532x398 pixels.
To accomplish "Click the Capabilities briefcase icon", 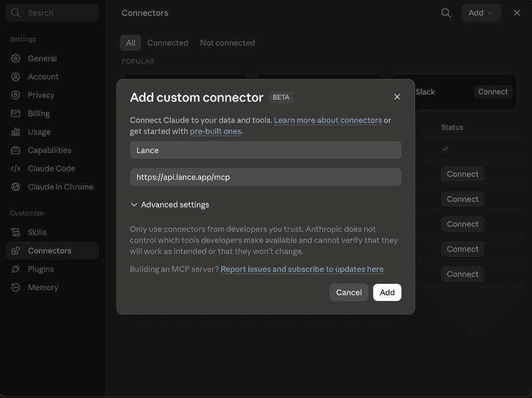I will (16, 150).
